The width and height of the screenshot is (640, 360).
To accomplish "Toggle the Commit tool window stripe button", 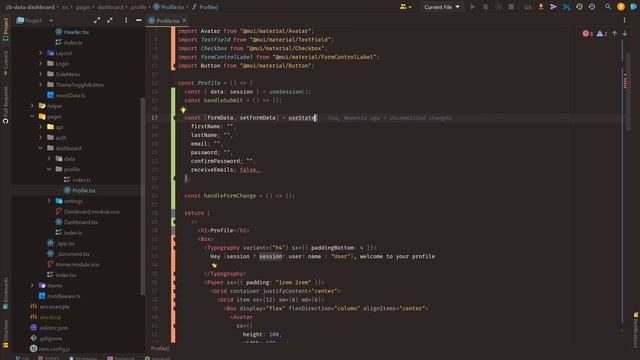I will 5,63.
